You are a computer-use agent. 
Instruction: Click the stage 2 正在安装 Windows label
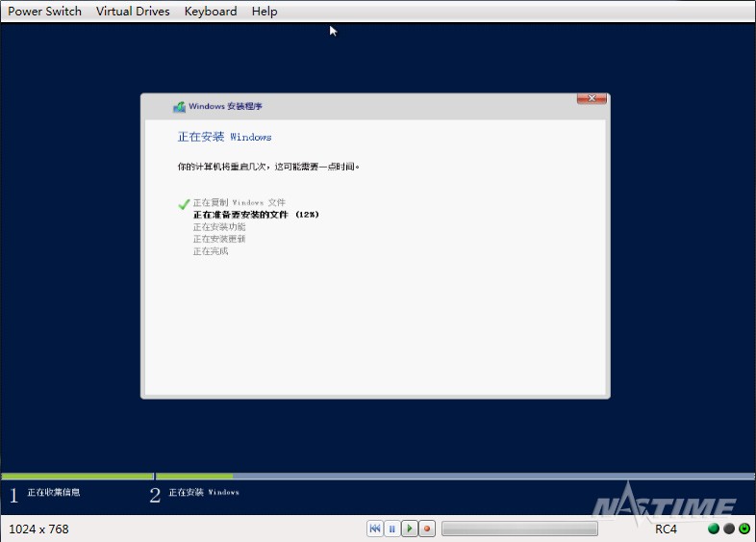204,492
